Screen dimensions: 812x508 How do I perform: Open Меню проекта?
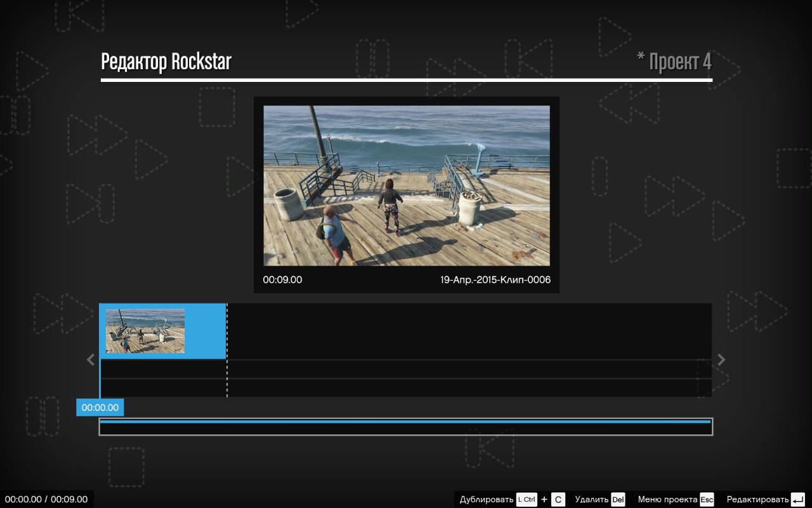pyautogui.click(x=667, y=500)
